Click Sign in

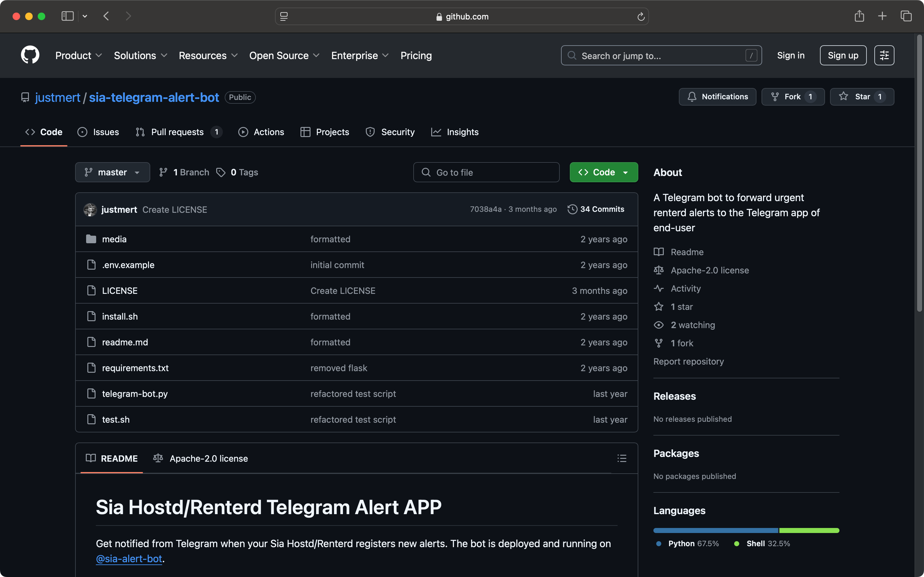(x=791, y=55)
